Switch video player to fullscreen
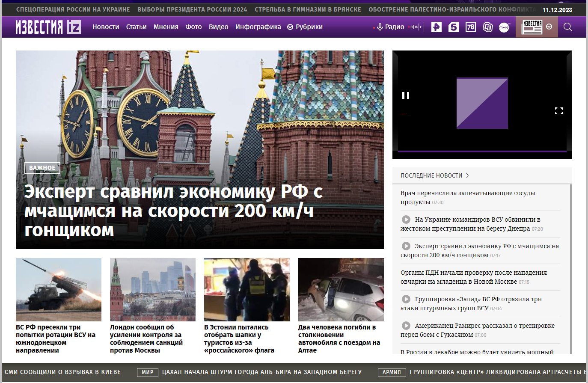This screenshot has width=588, height=383. point(559,111)
